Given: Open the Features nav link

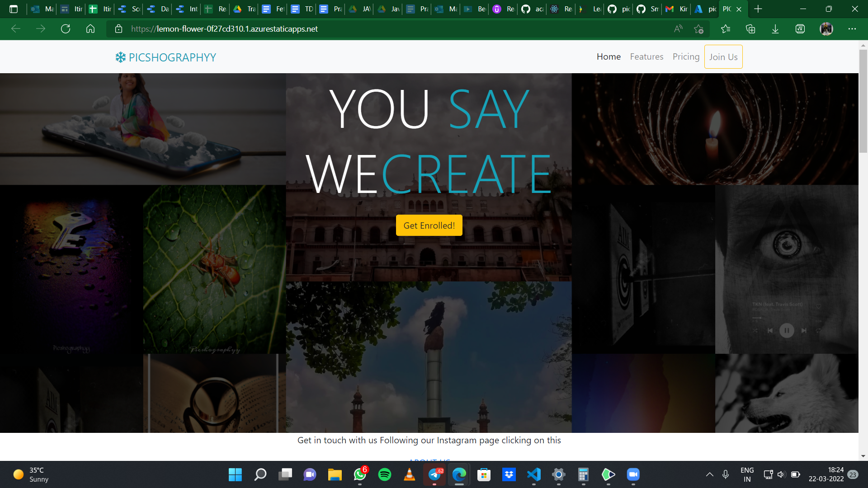Looking at the screenshot, I should pos(646,57).
